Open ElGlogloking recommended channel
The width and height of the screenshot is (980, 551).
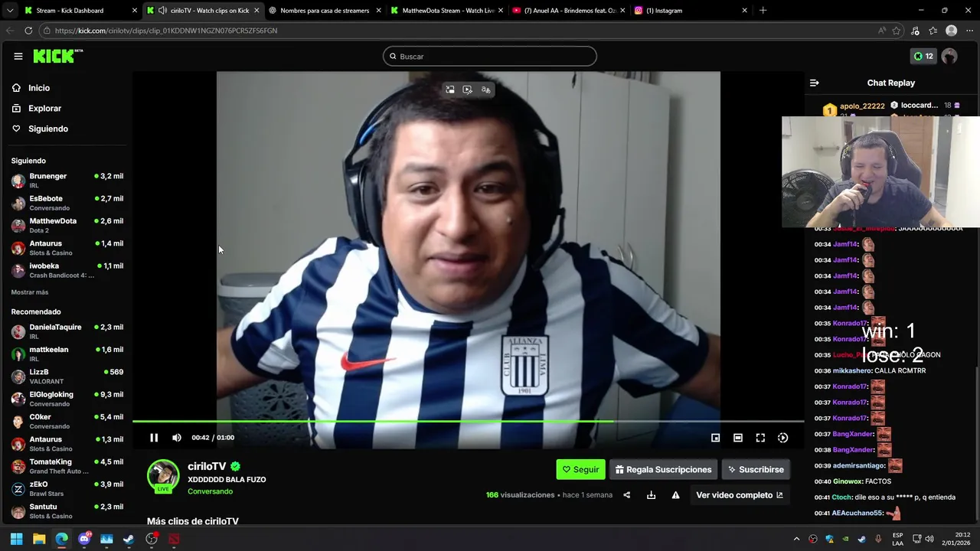pos(67,399)
